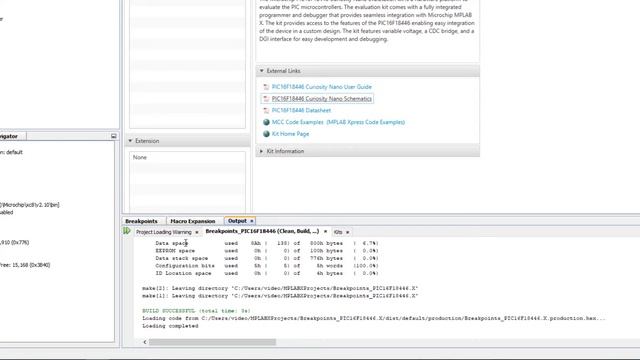Click globe icon beside Kit Home Page
The image size is (640, 360).
coord(266,134)
